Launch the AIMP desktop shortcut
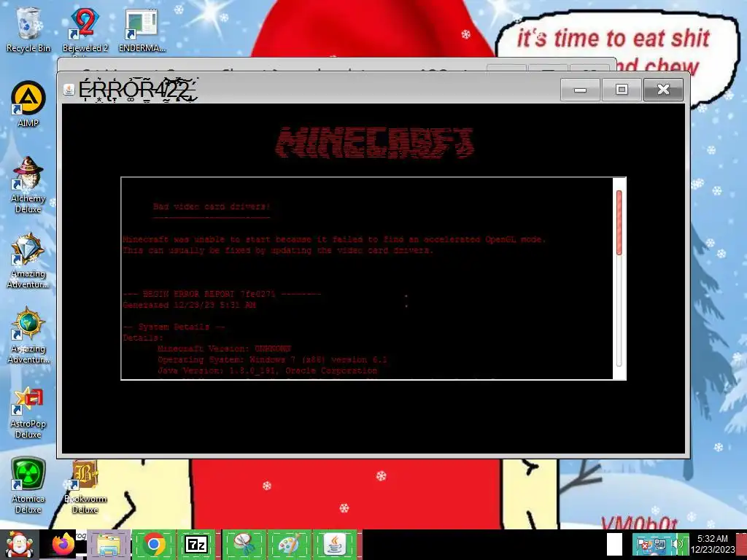 click(x=28, y=104)
